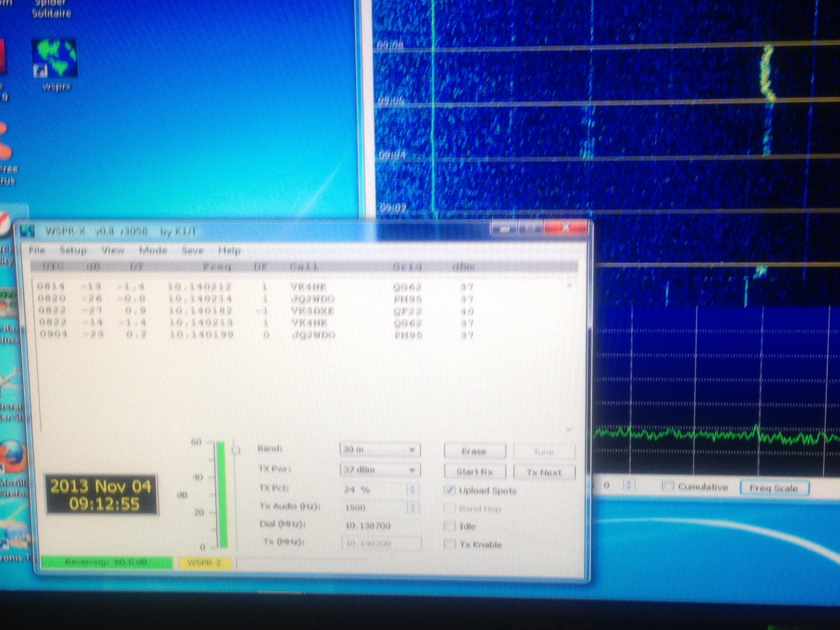Screen dimensions: 840x630
Task: Open the Mode menu
Action: click(153, 250)
